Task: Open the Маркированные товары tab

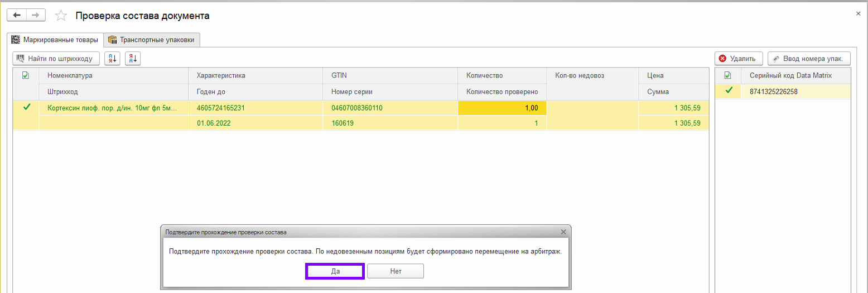Action: point(55,40)
